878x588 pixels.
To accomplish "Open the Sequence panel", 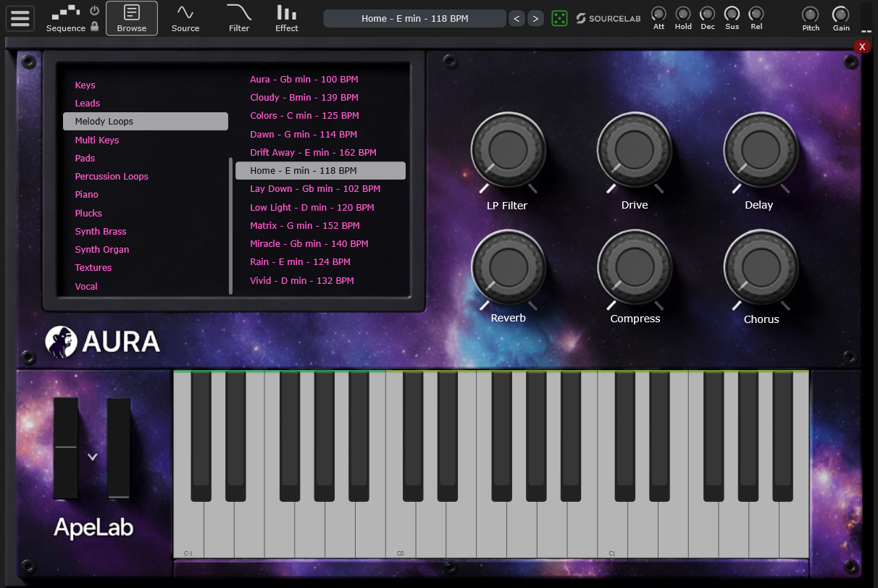I will click(65, 19).
